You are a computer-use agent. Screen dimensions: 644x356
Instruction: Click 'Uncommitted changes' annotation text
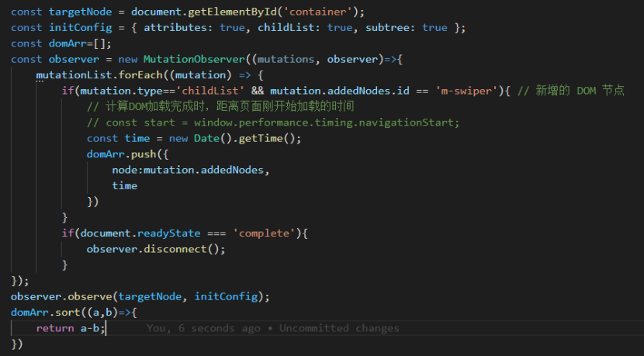point(339,329)
